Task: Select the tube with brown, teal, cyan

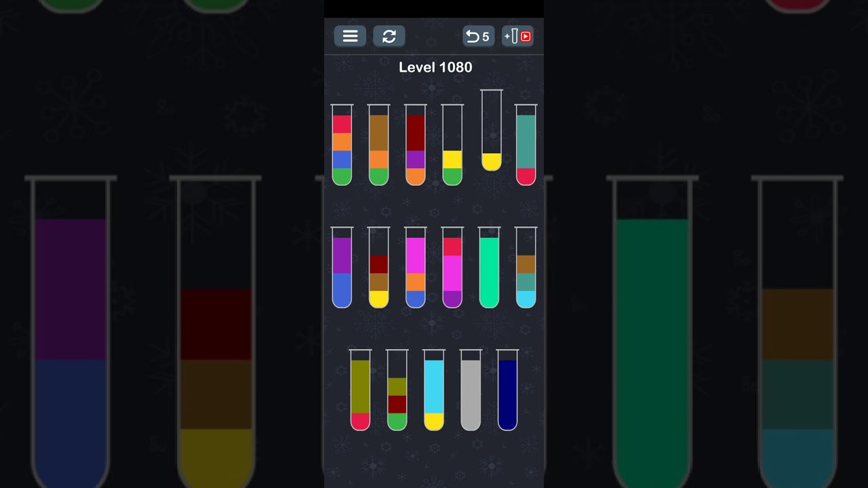Action: (526, 268)
